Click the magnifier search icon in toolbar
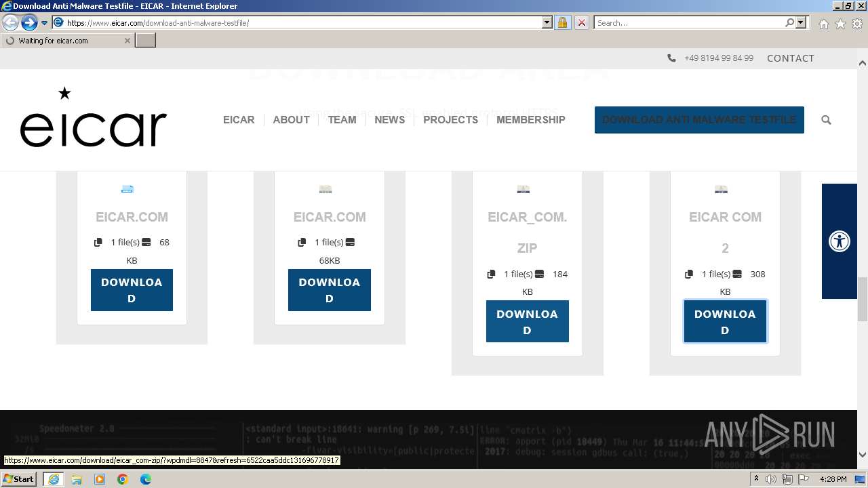 tap(789, 22)
